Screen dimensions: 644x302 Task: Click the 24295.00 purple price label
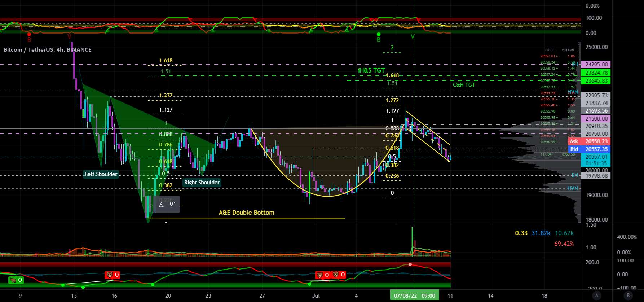pos(596,64)
